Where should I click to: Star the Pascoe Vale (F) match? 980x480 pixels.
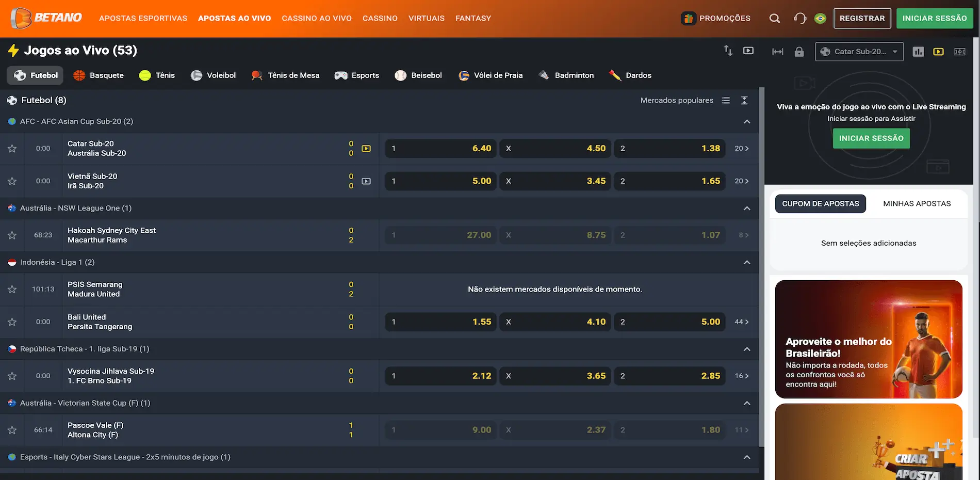pos(12,430)
